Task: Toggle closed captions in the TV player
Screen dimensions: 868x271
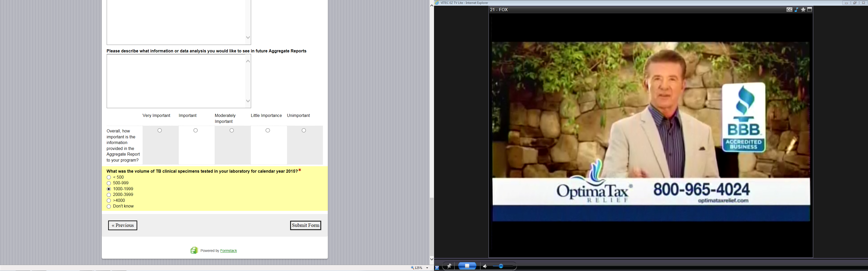Action: pyautogui.click(x=789, y=10)
